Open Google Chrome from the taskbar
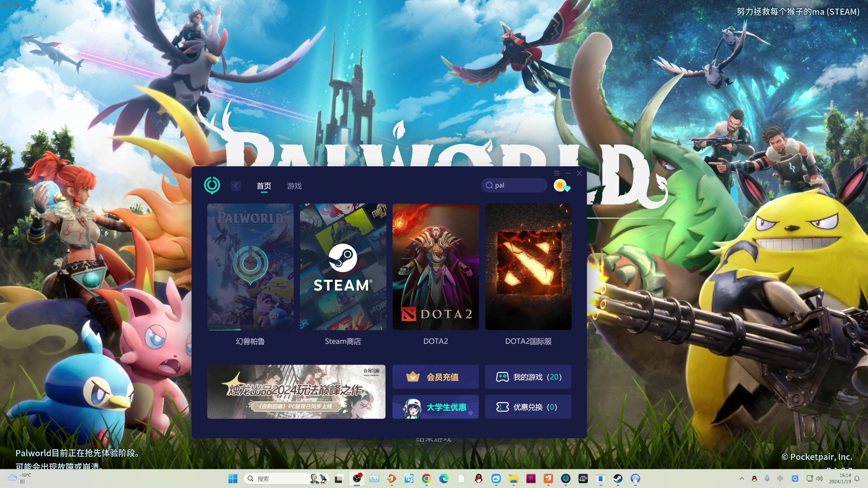 426,479
